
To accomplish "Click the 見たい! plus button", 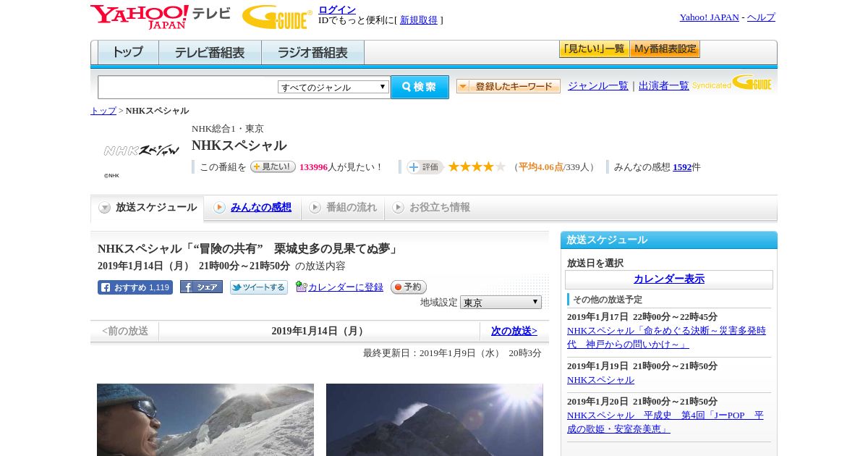I will (x=273, y=166).
